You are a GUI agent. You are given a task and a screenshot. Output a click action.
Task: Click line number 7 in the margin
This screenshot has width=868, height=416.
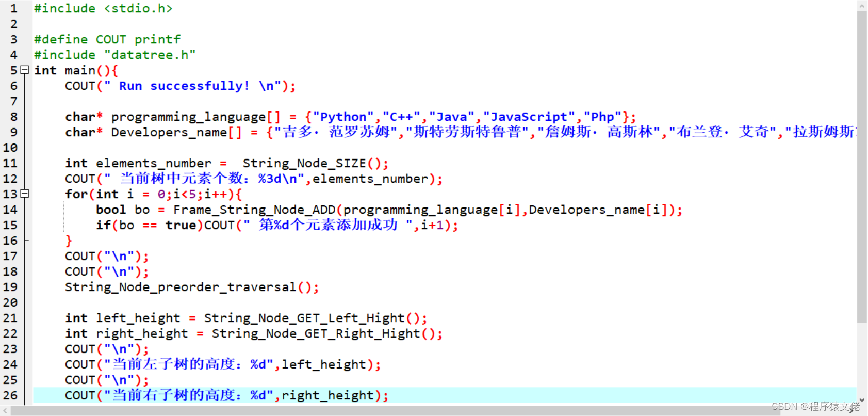14,102
